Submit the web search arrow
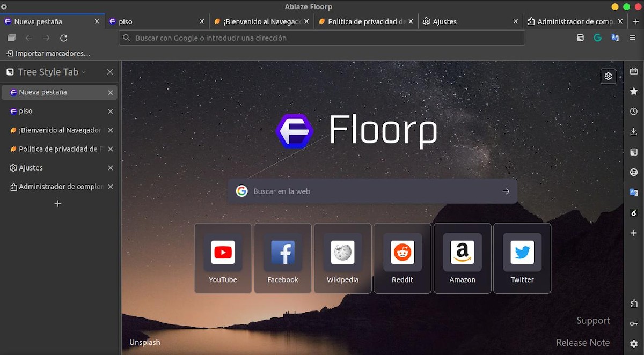The width and height of the screenshot is (644, 355). point(506,191)
